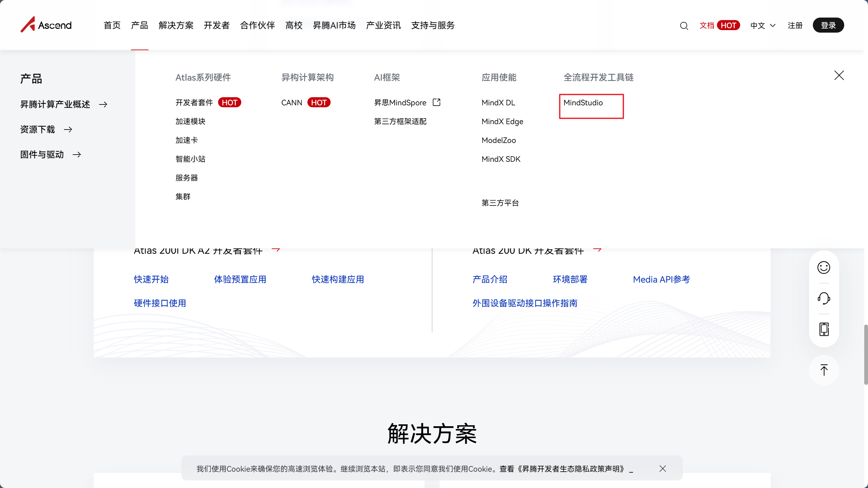Open CANN link
The height and width of the screenshot is (488, 868).
[x=292, y=103]
